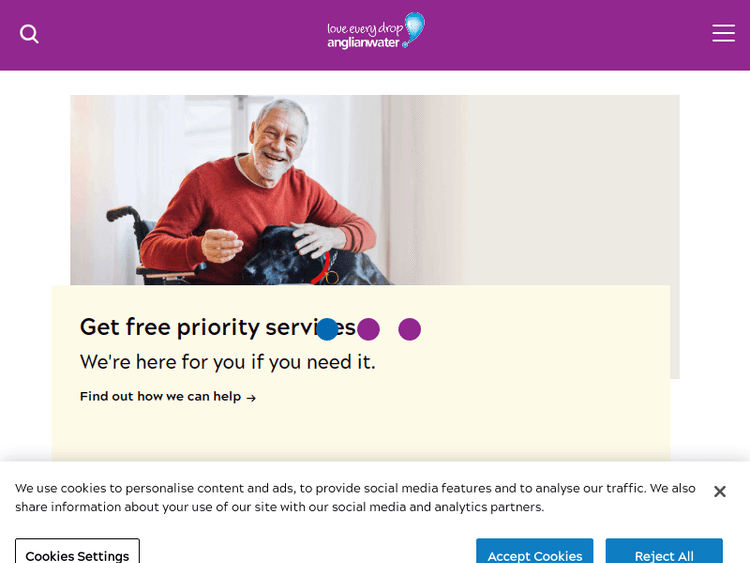This screenshot has width=750, height=563.
Task: Select the first blue carousel dot
Action: click(x=327, y=329)
